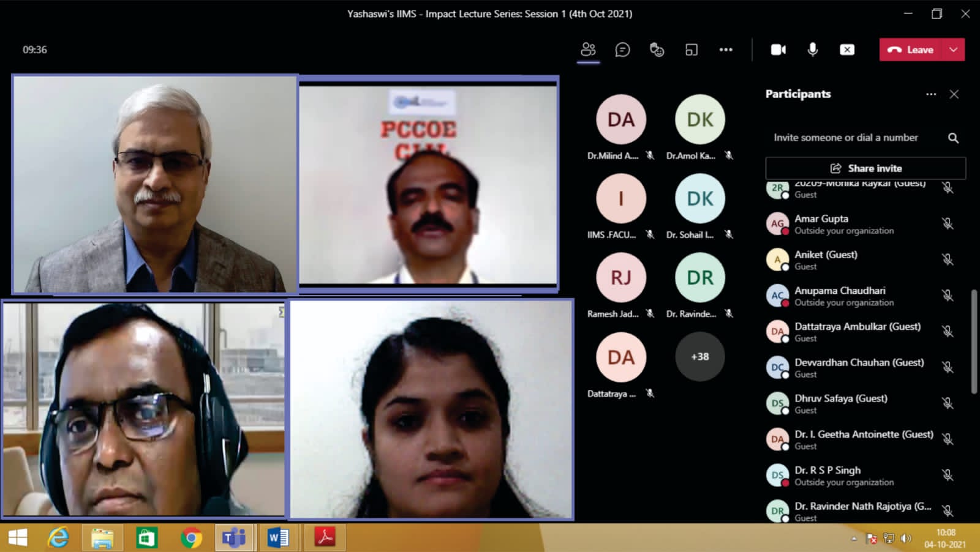Click the red Leave button
980x552 pixels.
(911, 50)
